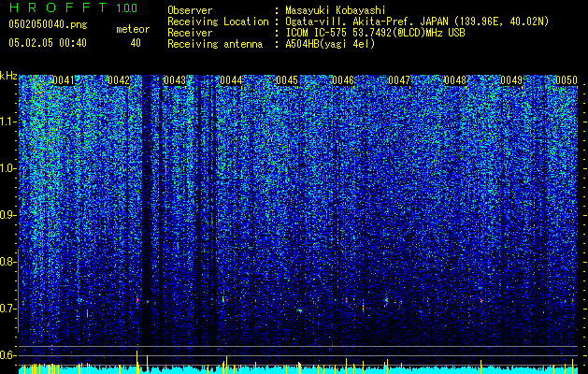Click the 0045 time marker

click(287, 80)
